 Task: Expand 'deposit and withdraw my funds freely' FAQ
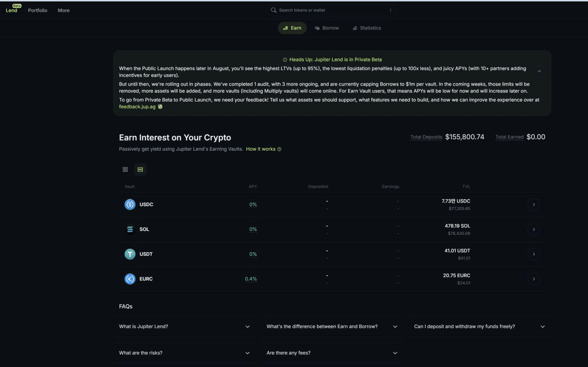[479, 327]
